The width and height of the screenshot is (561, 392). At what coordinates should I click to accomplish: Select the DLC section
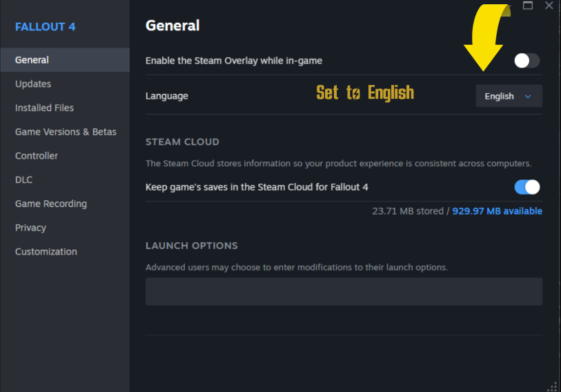[23, 179]
